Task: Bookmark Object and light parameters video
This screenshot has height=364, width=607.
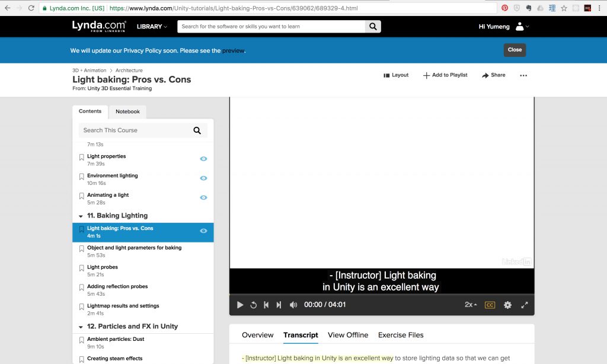Action: 81,248
